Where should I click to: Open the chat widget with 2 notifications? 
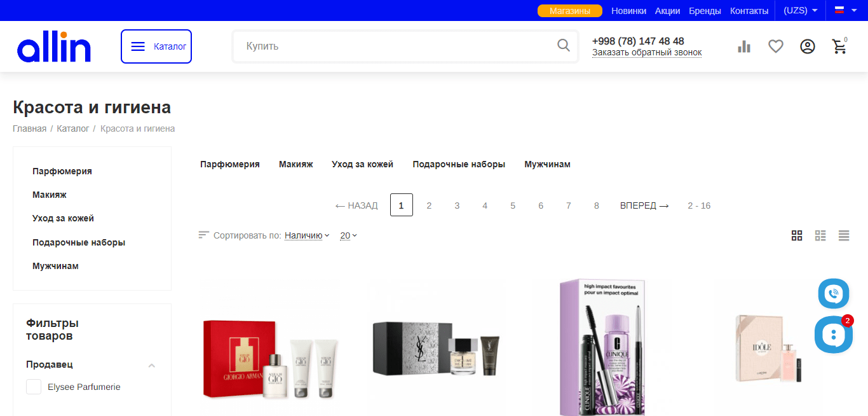pos(833,335)
